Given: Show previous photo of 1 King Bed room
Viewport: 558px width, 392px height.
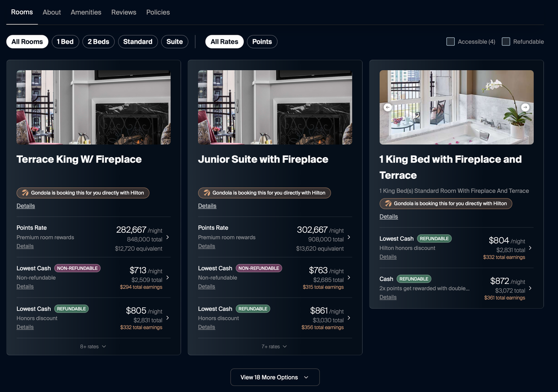Looking at the screenshot, I should 388,107.
